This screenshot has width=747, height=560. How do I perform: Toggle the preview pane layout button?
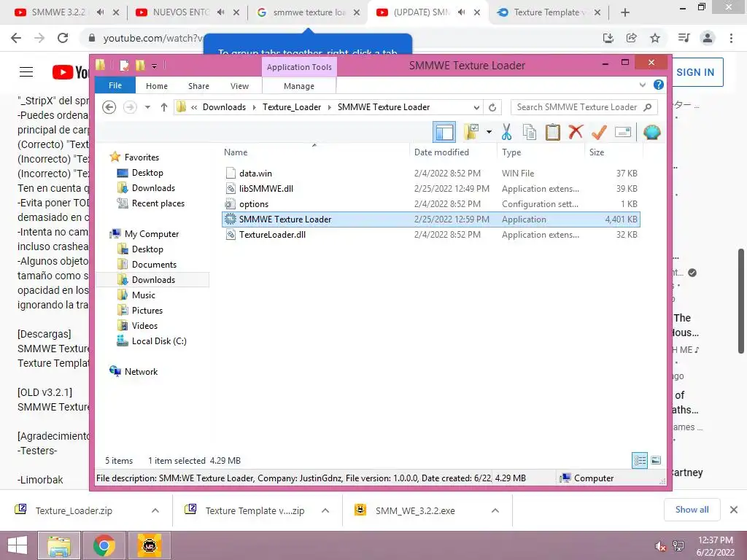pyautogui.click(x=444, y=133)
